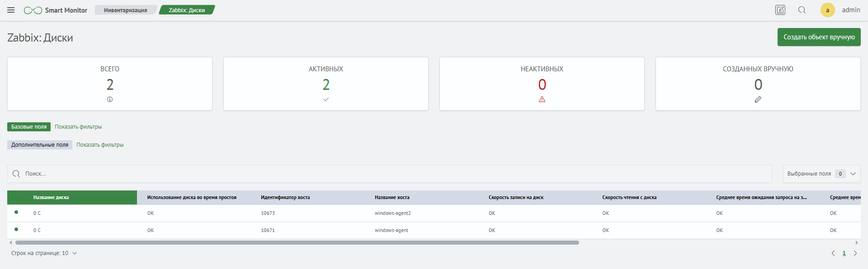Open the Строк на странице dropdown
This screenshot has height=269, width=868.
[x=44, y=253]
